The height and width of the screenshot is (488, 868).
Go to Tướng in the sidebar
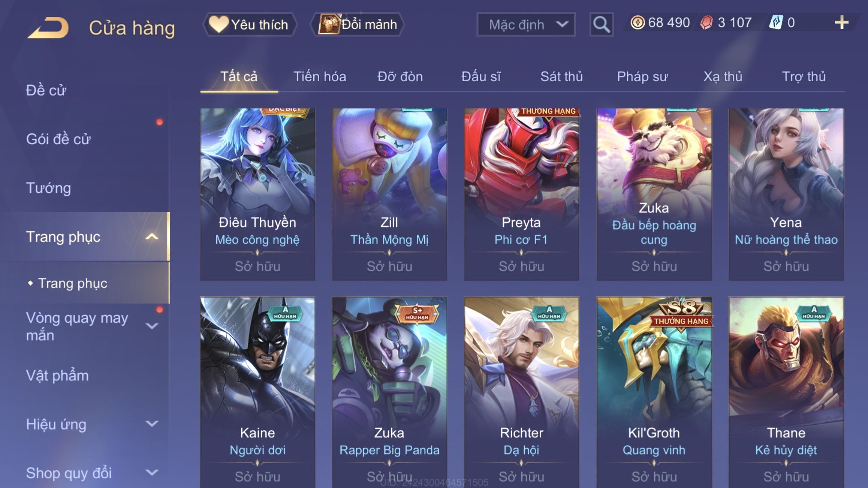point(49,188)
